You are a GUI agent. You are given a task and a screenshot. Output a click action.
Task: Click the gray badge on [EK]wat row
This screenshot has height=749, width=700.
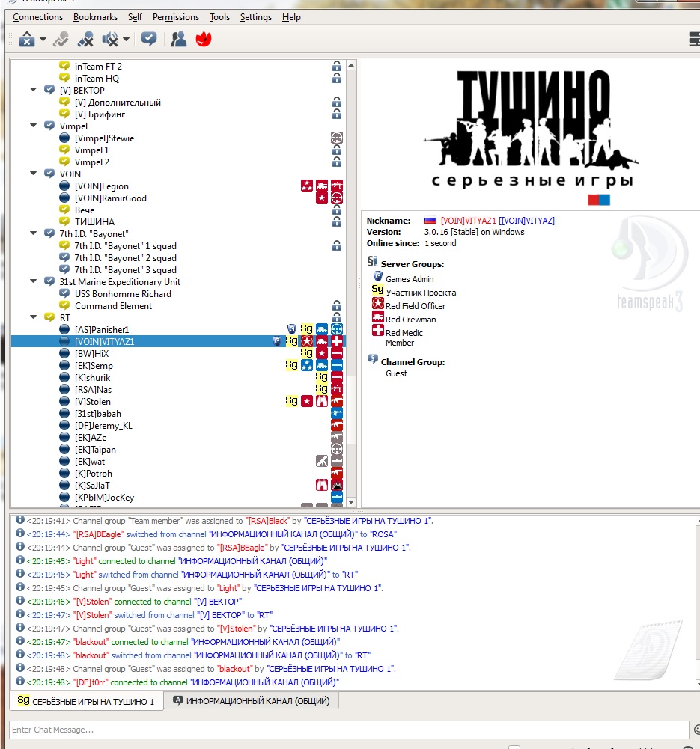(x=322, y=461)
